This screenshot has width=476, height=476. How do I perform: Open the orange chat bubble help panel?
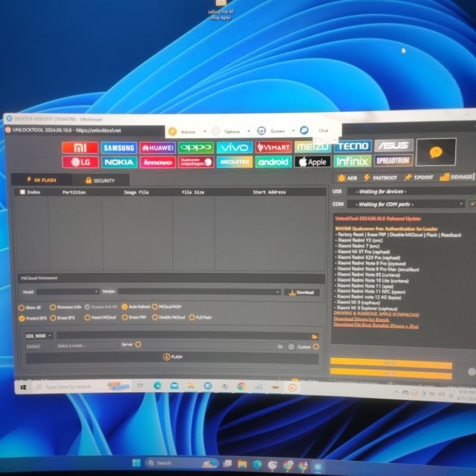click(x=436, y=152)
